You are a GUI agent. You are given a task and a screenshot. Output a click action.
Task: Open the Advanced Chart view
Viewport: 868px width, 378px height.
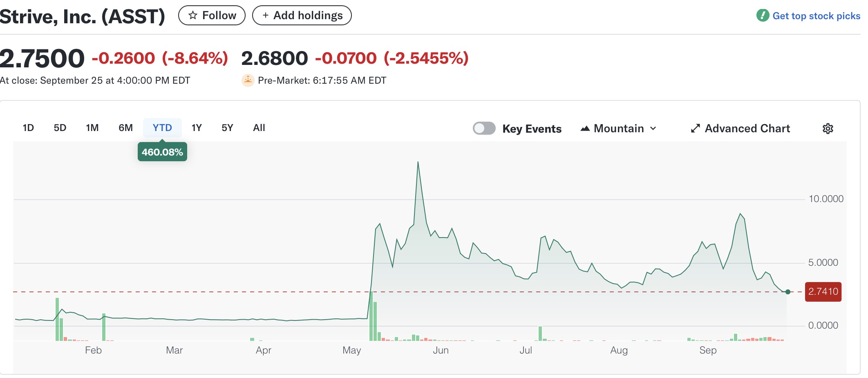click(x=740, y=129)
